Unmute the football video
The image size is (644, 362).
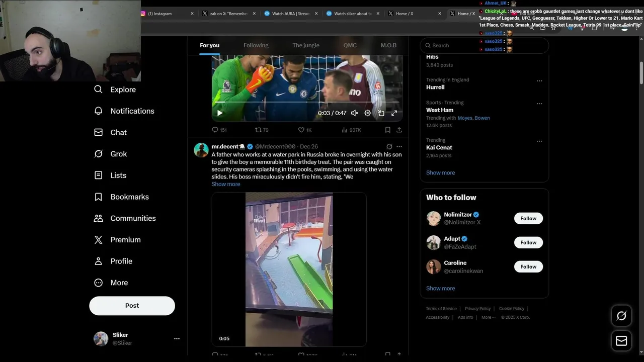point(355,113)
